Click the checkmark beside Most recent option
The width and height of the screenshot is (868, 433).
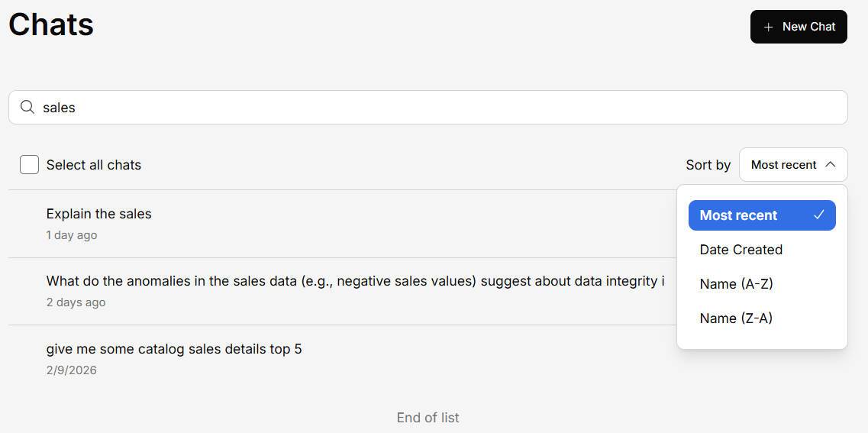819,215
